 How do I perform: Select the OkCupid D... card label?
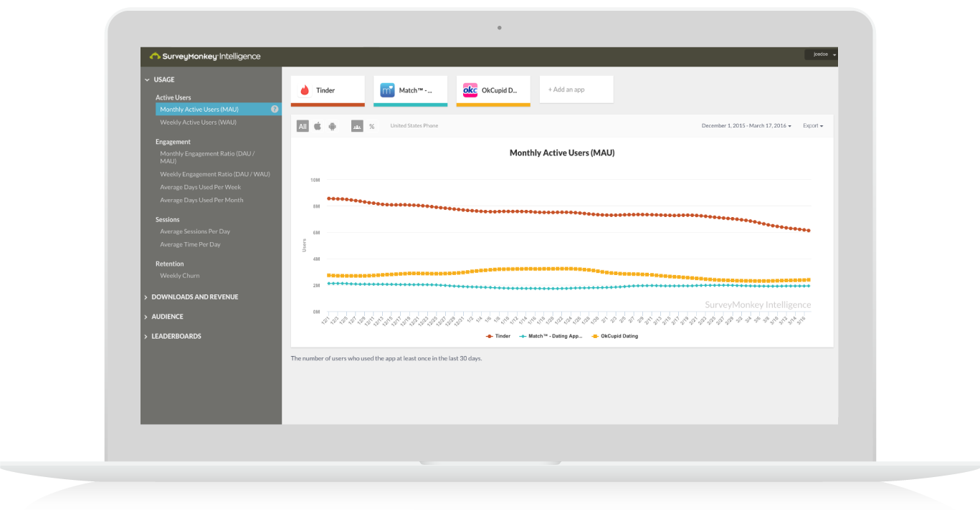(x=499, y=90)
